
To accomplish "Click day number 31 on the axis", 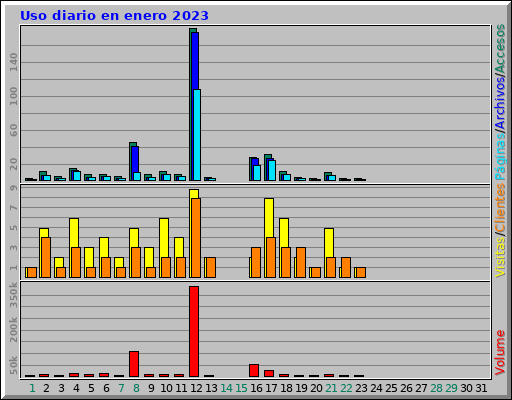I will coord(481,388).
